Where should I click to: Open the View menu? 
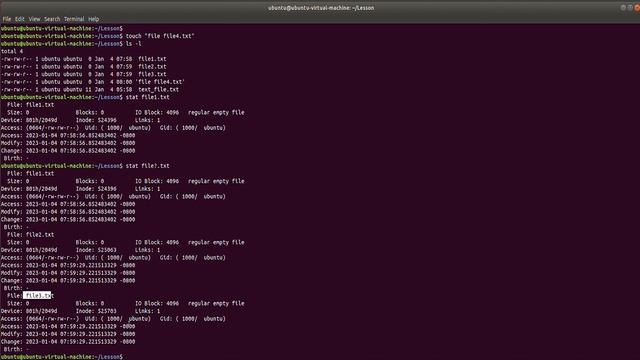pyautogui.click(x=34, y=19)
